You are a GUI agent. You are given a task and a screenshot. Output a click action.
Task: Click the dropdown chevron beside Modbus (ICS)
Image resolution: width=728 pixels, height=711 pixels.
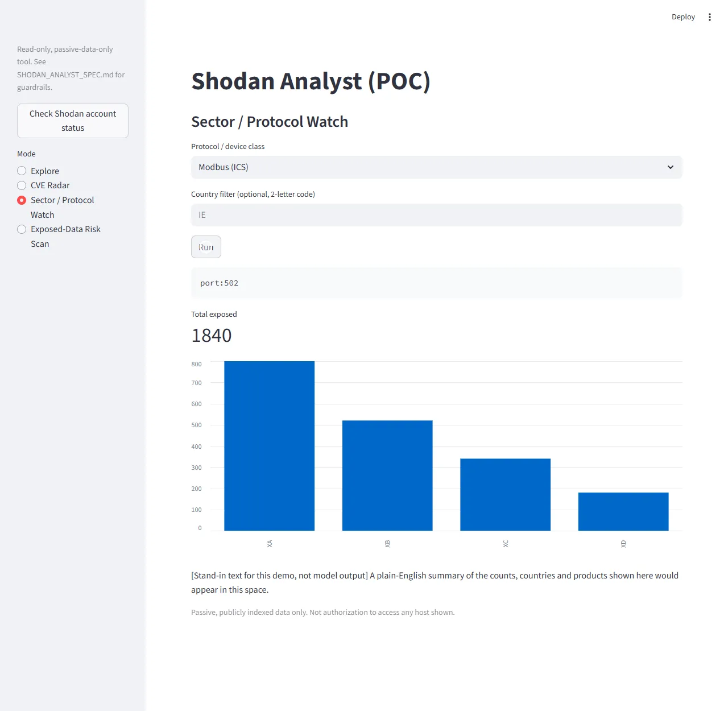671,167
